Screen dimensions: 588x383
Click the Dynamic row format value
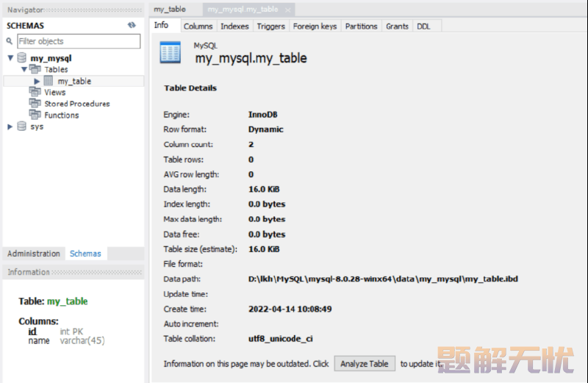point(266,129)
